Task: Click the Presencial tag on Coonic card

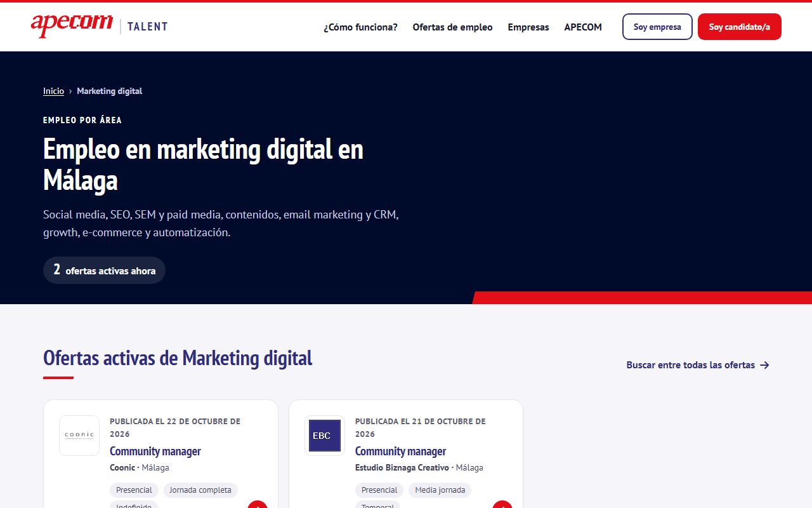Action: tap(134, 490)
